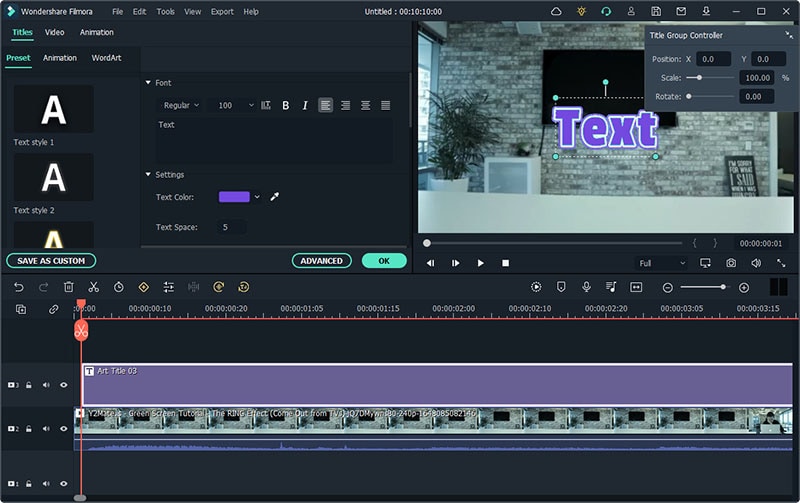Apply bold formatting to the text

tap(285, 105)
